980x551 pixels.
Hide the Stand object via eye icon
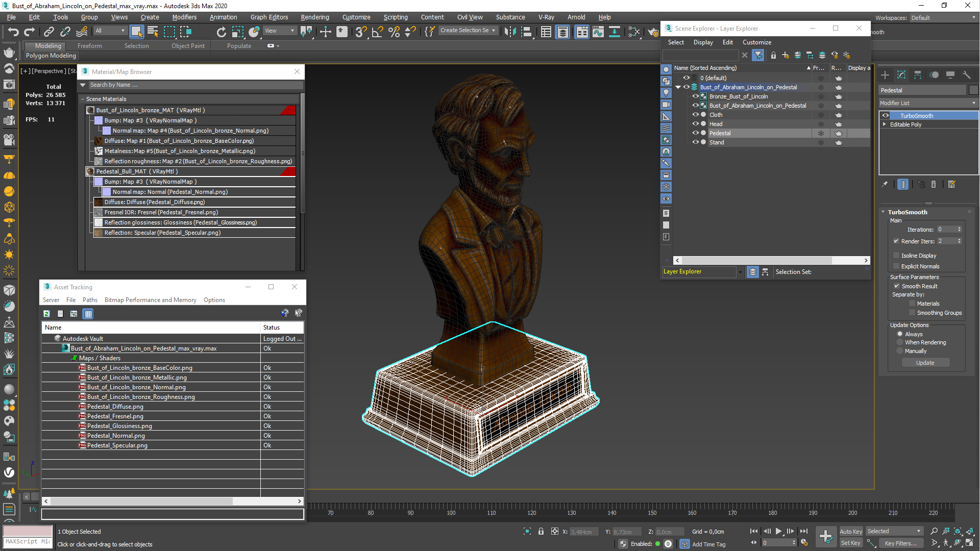pyautogui.click(x=695, y=142)
